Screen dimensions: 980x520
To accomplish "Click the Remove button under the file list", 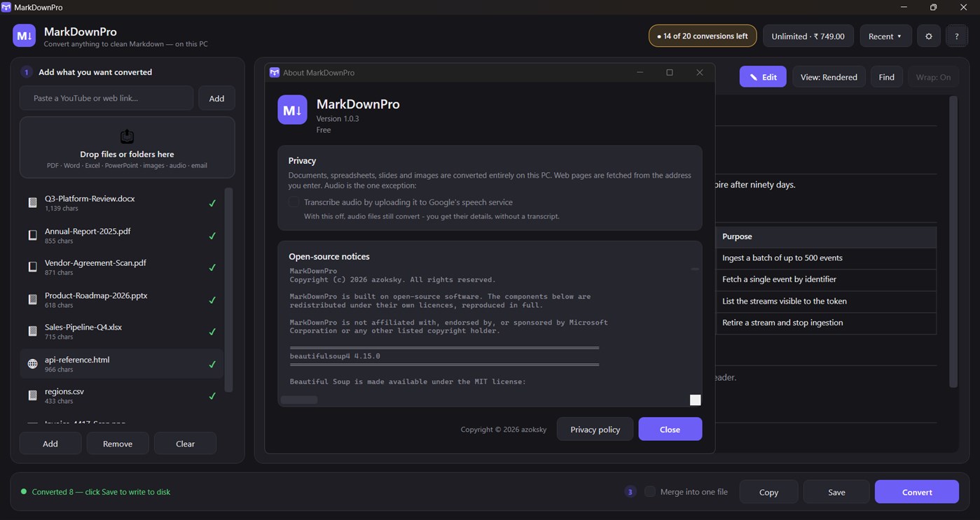I will [x=118, y=444].
